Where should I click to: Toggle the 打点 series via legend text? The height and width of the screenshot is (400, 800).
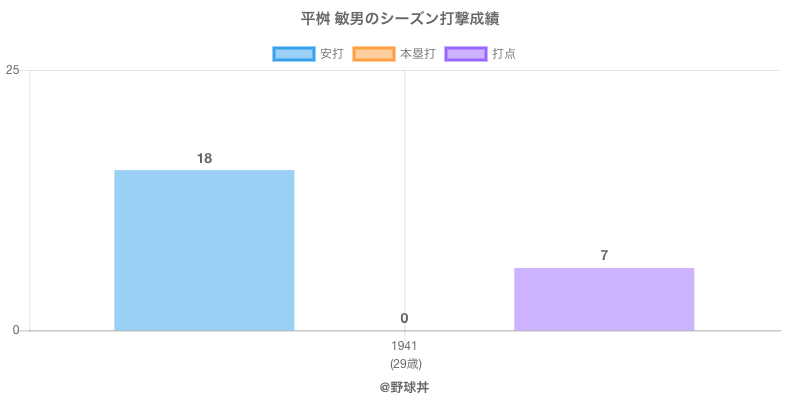(x=504, y=54)
